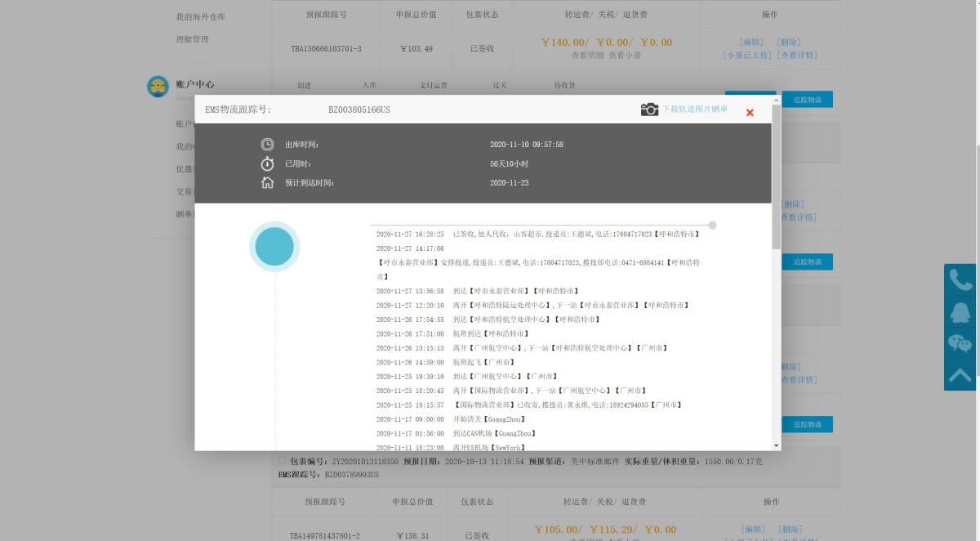This screenshot has height=541, width=980.
Task: Click the 编辑 link for TBA149781437801-2
Action: point(751,529)
